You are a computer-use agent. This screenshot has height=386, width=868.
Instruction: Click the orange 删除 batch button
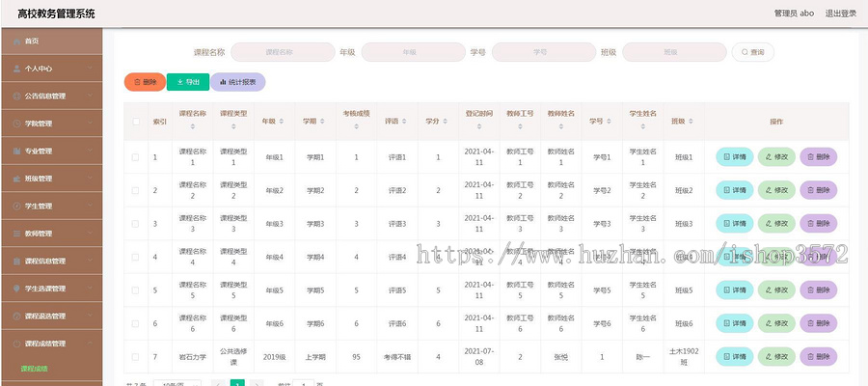coord(145,82)
